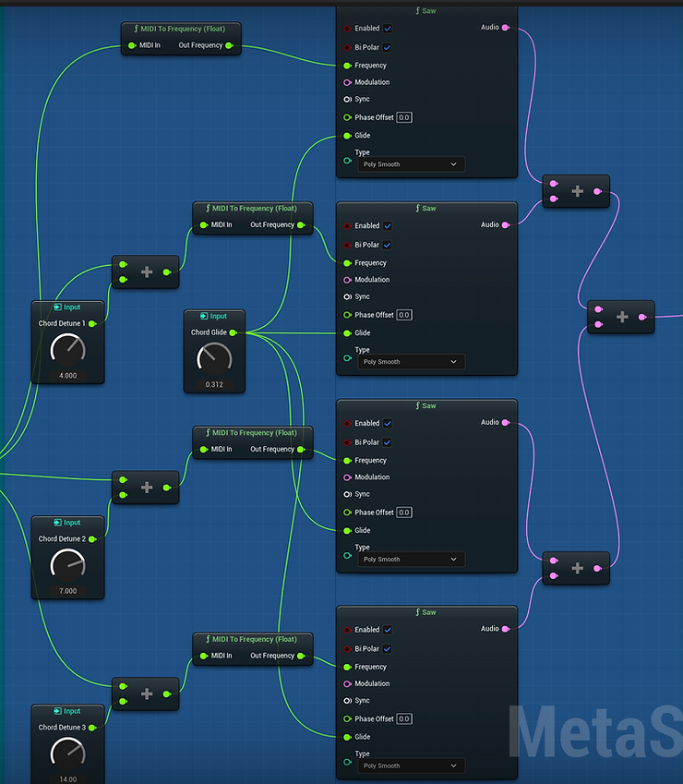Click the Chord Detune 1 knob
Screen dimensions: 683x784
point(68,350)
